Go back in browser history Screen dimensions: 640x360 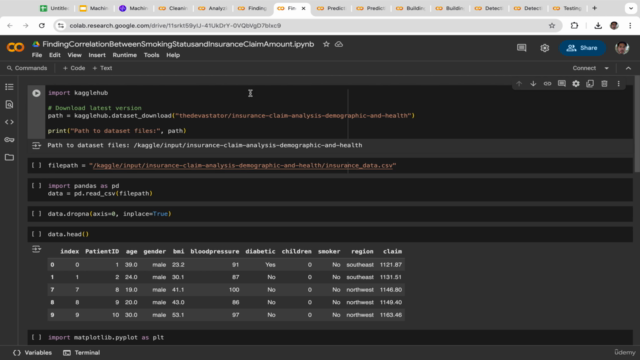(x=10, y=25)
